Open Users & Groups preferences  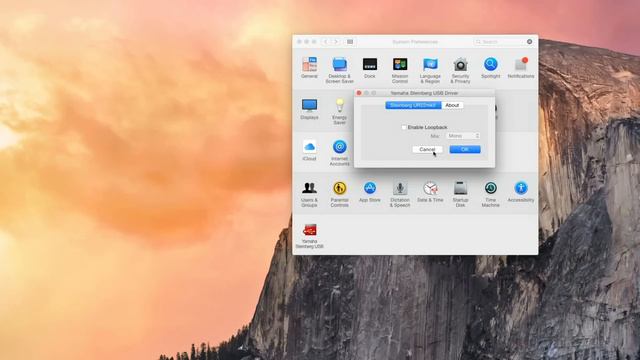[309, 194]
